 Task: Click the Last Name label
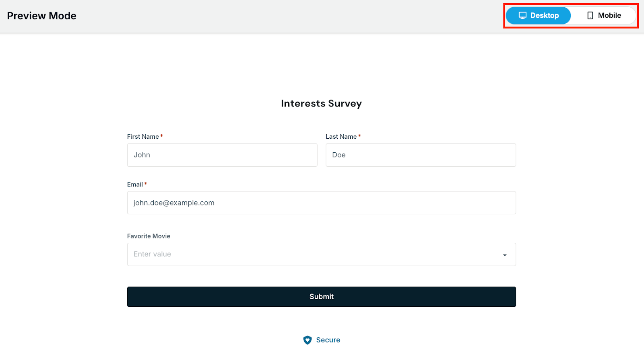pos(341,137)
